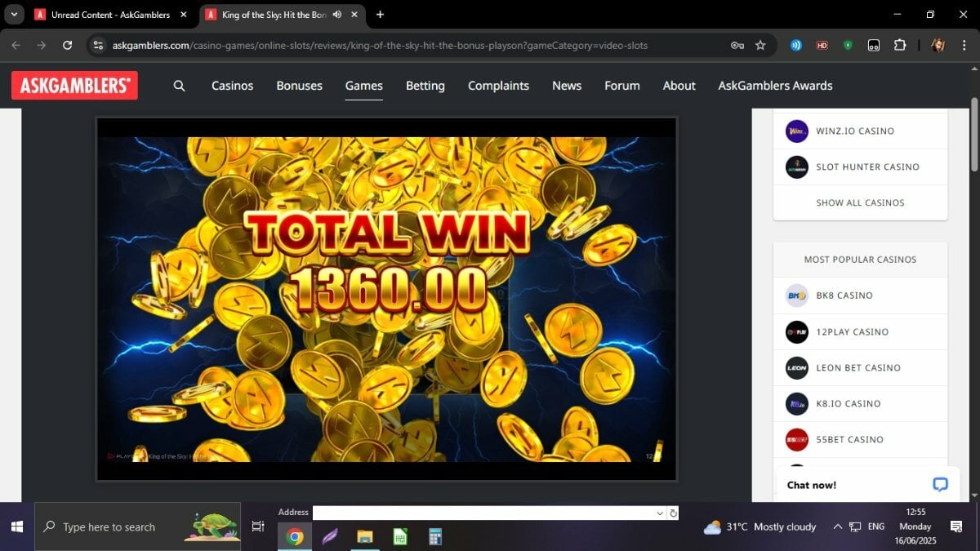This screenshot has width=980, height=551.
Task: Open the 12Play Casino link
Action: click(852, 331)
